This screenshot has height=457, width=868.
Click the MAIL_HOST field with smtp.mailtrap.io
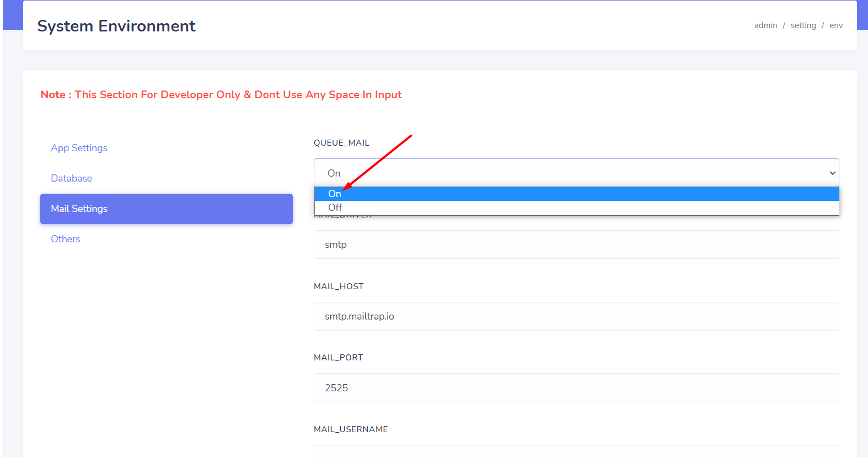[x=576, y=316]
